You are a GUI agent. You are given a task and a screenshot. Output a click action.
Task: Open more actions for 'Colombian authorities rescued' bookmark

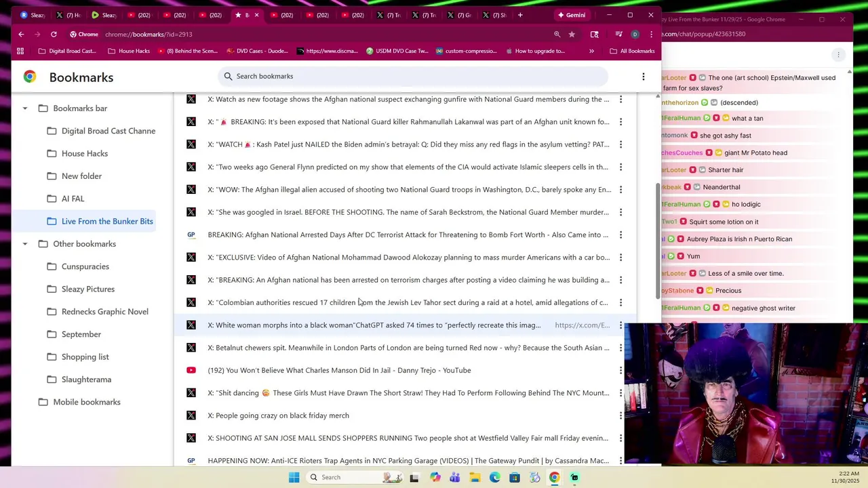pos(620,302)
